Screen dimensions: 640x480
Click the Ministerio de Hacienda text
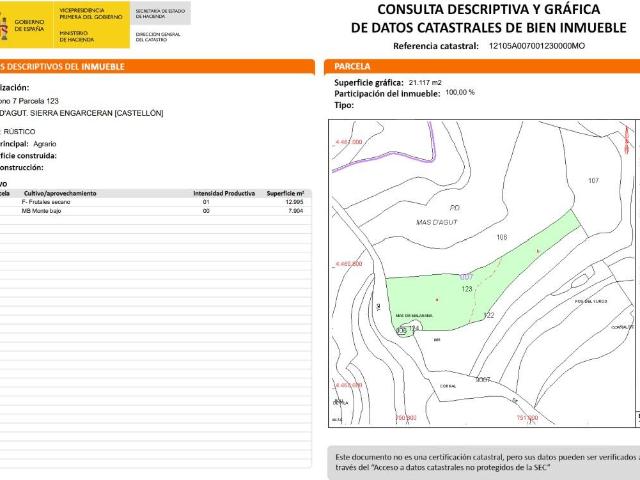[77, 36]
